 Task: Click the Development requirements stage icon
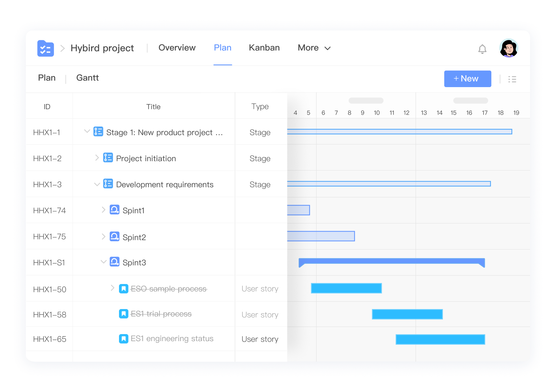point(108,184)
